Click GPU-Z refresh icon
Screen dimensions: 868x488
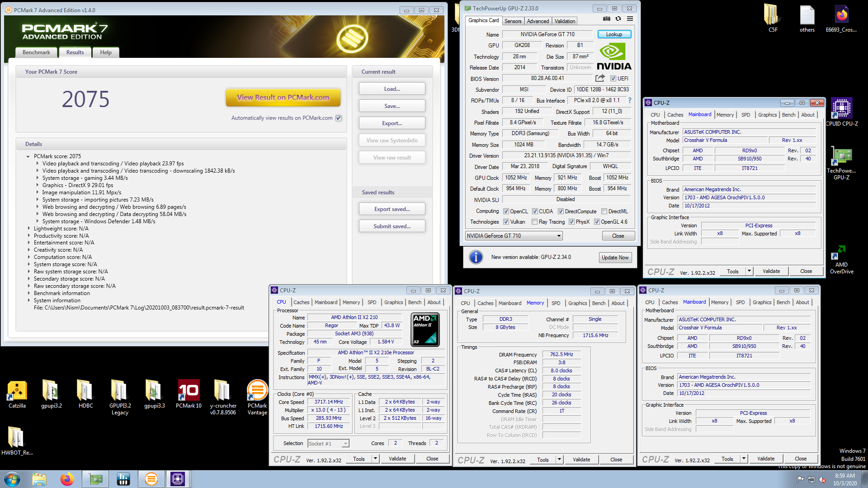618,19
